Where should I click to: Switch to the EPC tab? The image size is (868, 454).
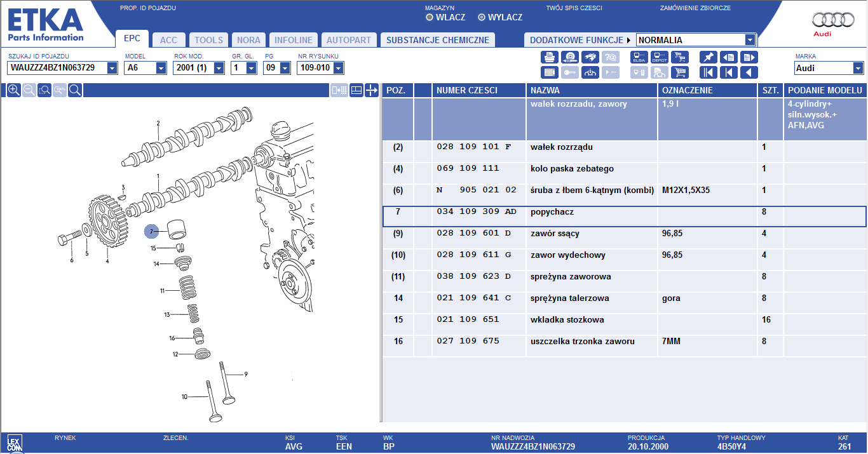[x=132, y=39]
